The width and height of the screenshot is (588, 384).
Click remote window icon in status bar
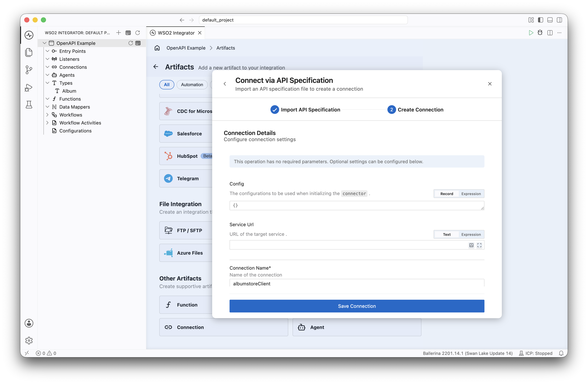(27, 353)
